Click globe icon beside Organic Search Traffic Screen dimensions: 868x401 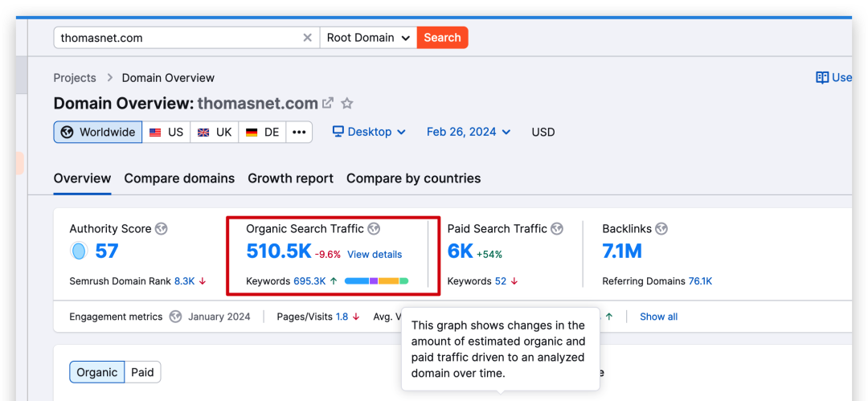[x=375, y=229]
